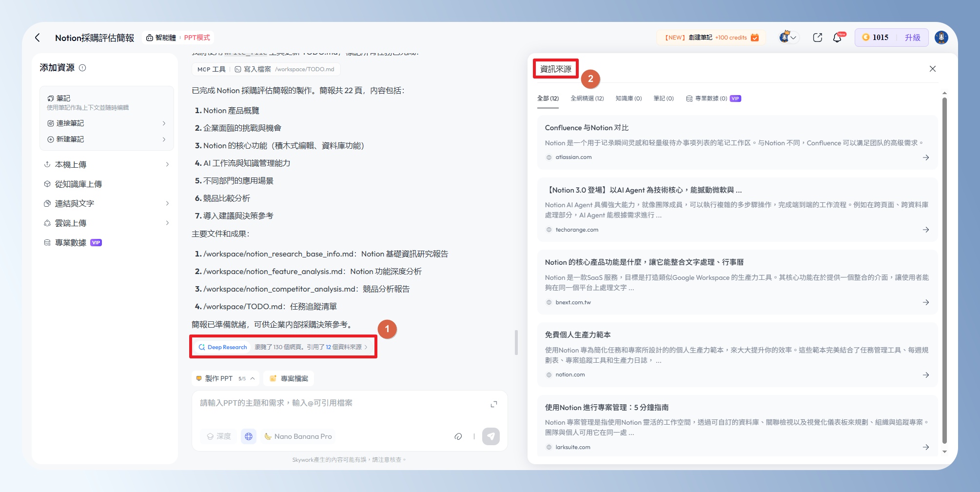Expand the 連接筆記 entry
Screen dimensions: 980x492
click(x=106, y=123)
